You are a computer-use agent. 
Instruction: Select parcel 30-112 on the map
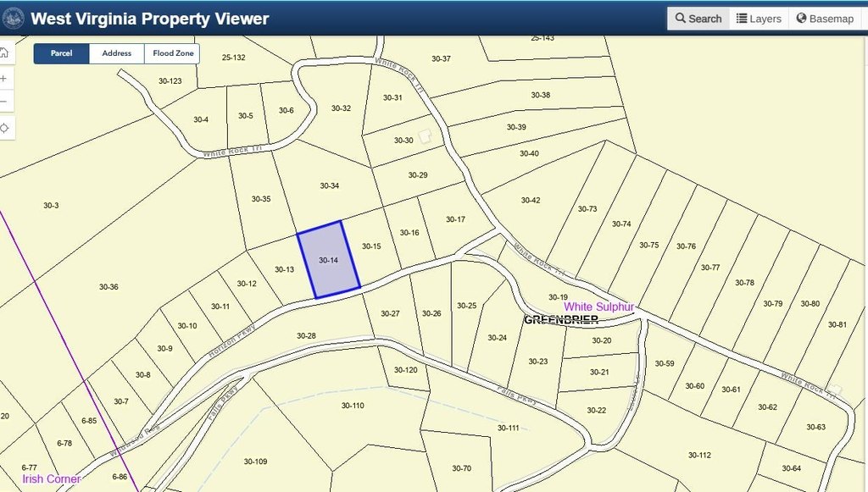click(x=699, y=455)
